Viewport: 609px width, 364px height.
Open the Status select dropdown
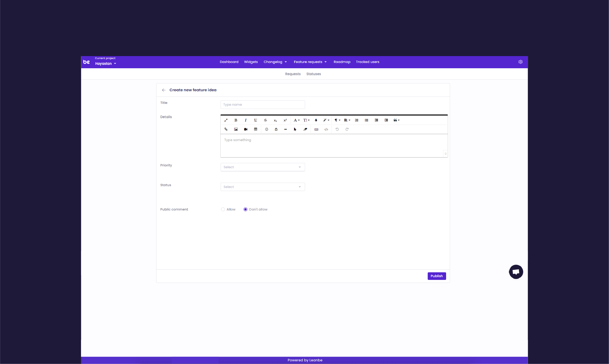(263, 187)
